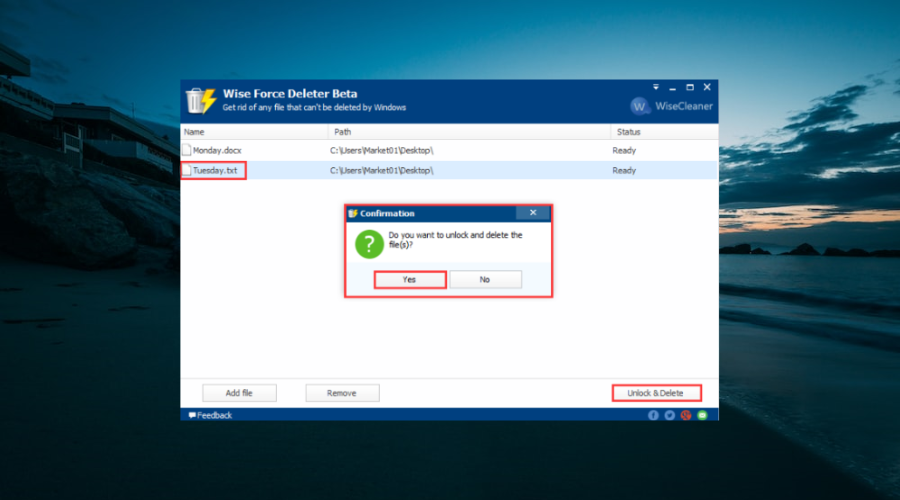The height and width of the screenshot is (500, 900).
Task: Click the Wise Force Deleter trash icon
Action: [200, 100]
